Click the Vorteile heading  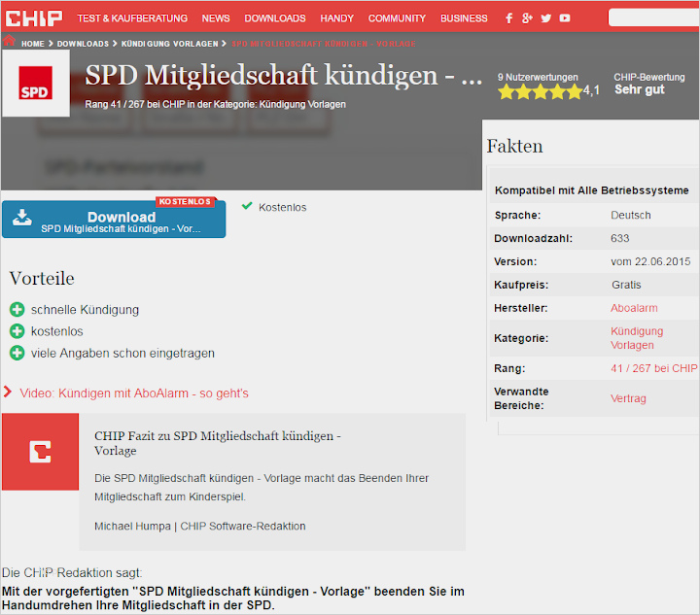[x=42, y=278]
